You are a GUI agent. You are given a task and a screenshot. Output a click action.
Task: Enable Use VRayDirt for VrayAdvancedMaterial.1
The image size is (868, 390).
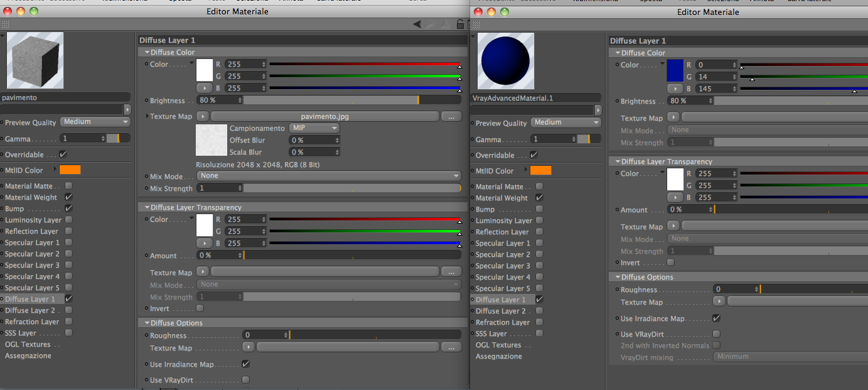(x=716, y=334)
